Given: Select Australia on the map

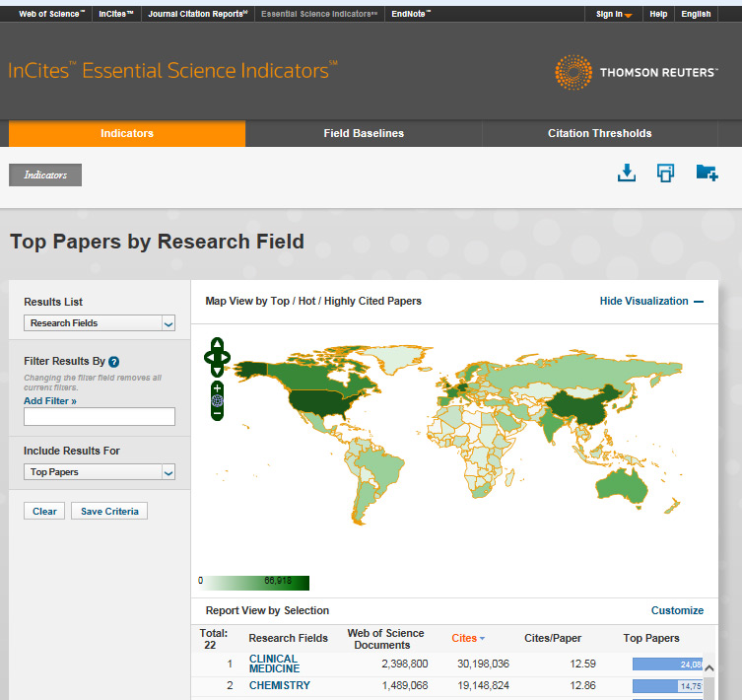Looking at the screenshot, I should (x=622, y=486).
